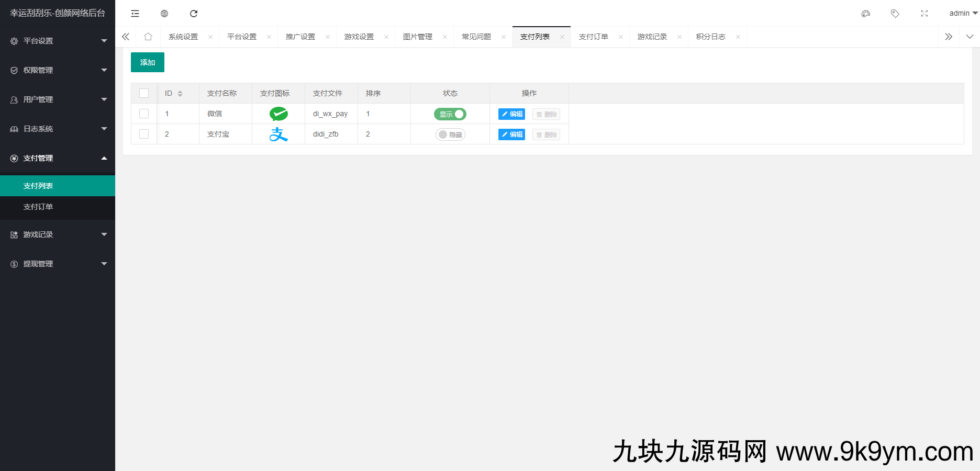Click the page refresh icon
980x471 pixels.
[x=194, y=13]
